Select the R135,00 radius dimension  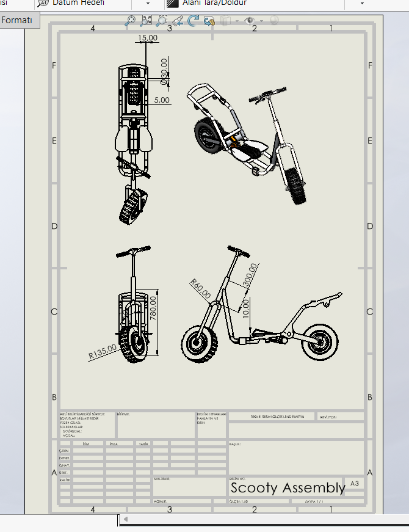(102, 351)
